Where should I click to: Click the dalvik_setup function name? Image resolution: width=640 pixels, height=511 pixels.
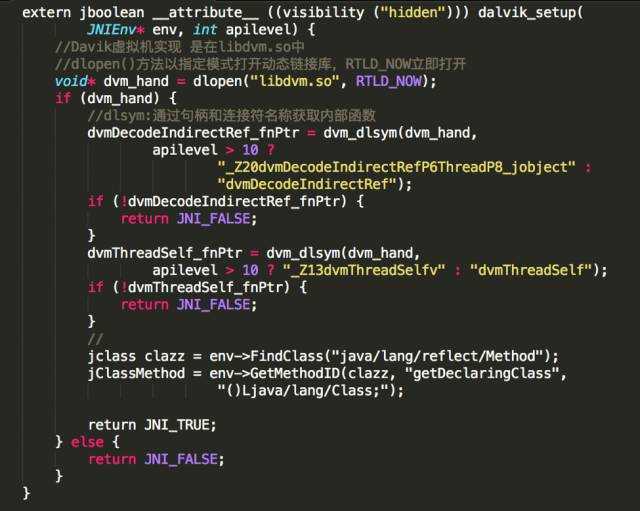[527, 13]
